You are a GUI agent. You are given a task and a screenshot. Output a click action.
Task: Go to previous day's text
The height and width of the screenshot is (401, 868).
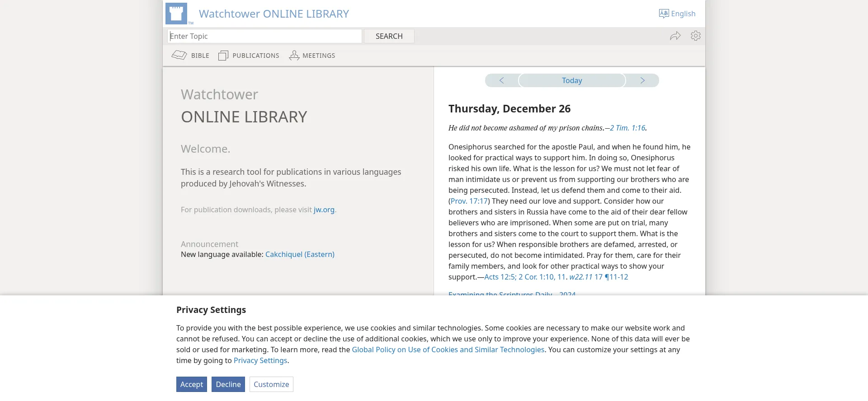[501, 80]
